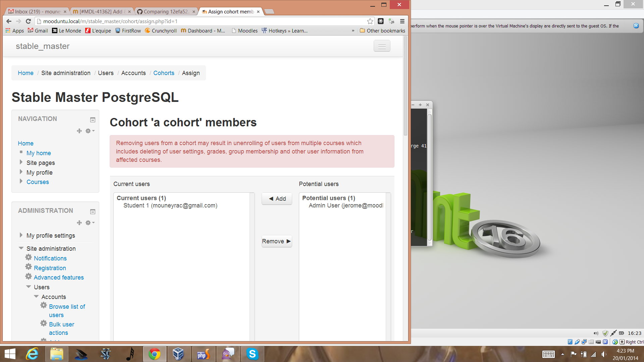Open Registration admin link
The height and width of the screenshot is (362, 644).
[x=50, y=268]
